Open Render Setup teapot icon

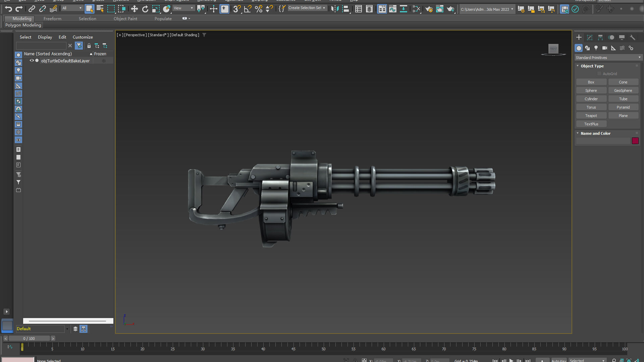point(429,9)
